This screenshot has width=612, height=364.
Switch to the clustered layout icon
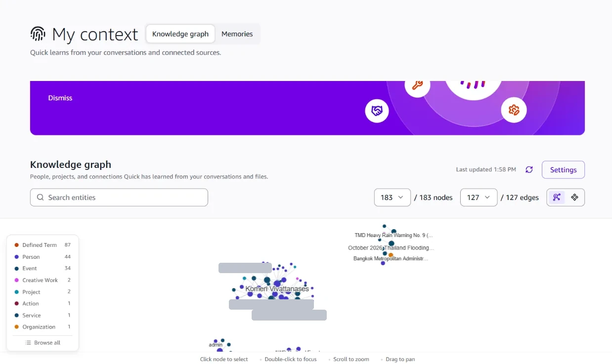574,197
